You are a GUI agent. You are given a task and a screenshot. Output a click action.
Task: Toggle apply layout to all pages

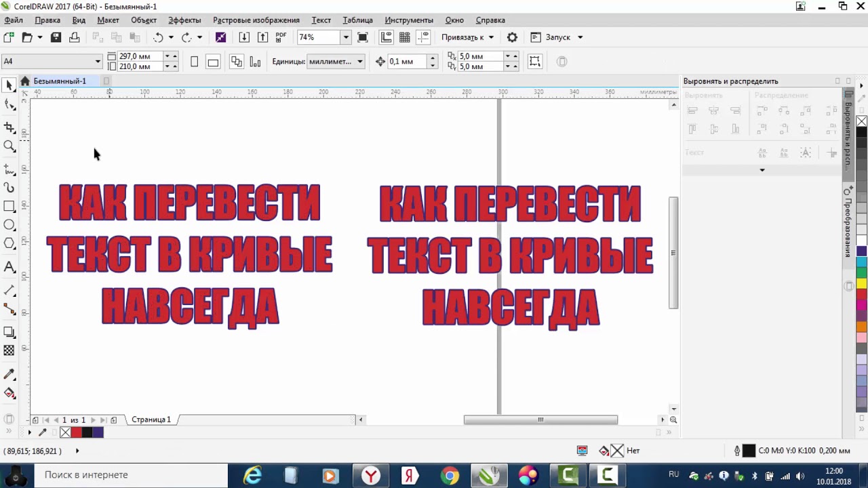pyautogui.click(x=236, y=62)
